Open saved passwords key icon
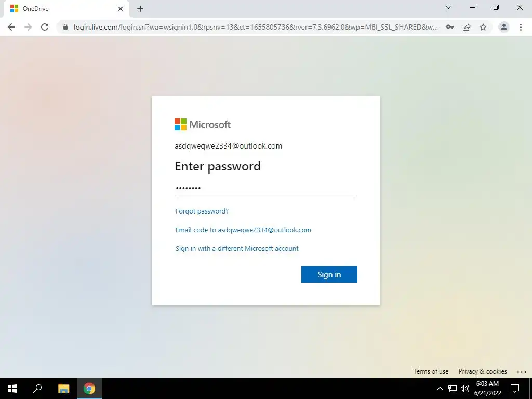 [x=450, y=27]
